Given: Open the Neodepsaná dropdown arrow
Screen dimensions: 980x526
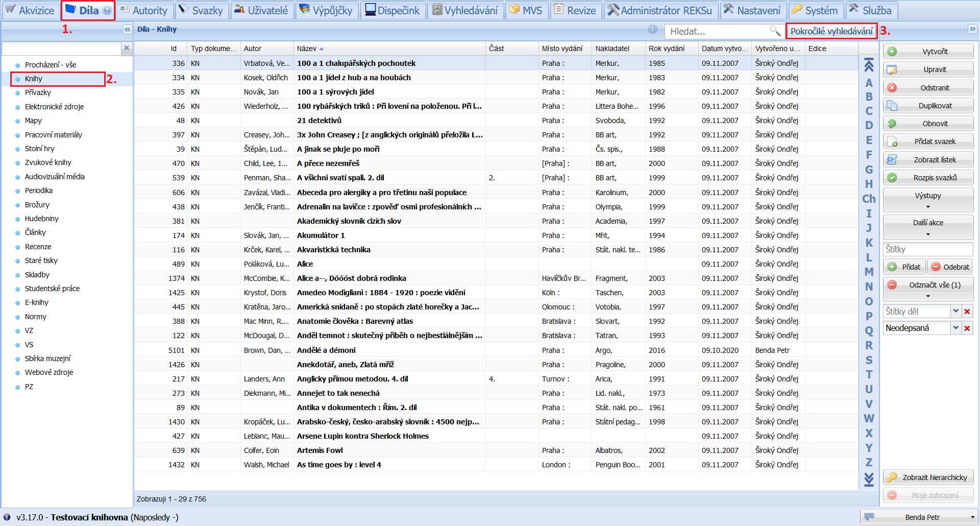Looking at the screenshot, I should tap(955, 328).
